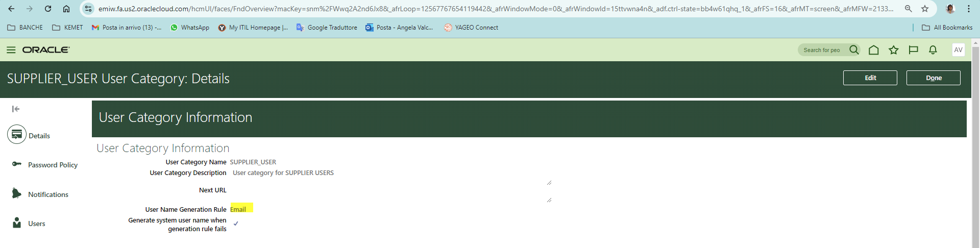This screenshot has width=980, height=248.
Task: Open the Notifications tab
Action: coord(48,194)
